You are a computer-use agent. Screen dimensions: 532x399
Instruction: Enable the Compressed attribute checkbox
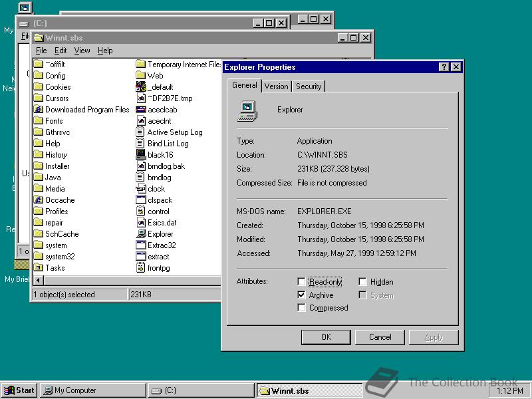point(301,307)
